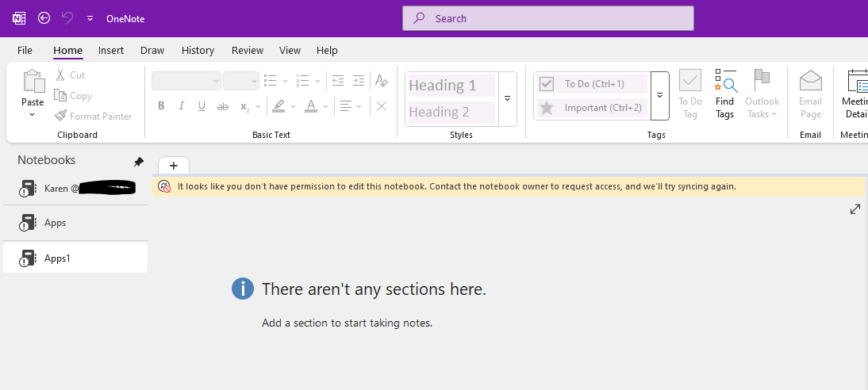Click the bullet list icon
868x390 pixels.
tap(270, 81)
